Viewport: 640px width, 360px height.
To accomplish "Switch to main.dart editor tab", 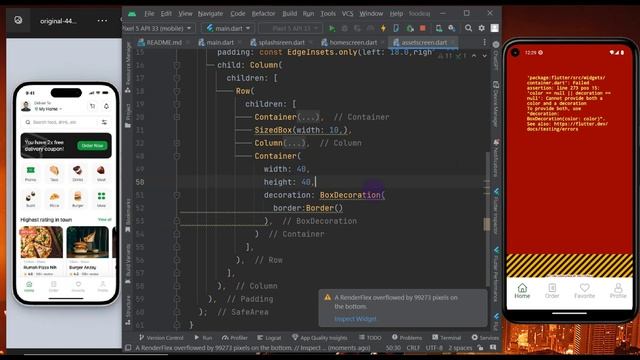I will 220,42.
